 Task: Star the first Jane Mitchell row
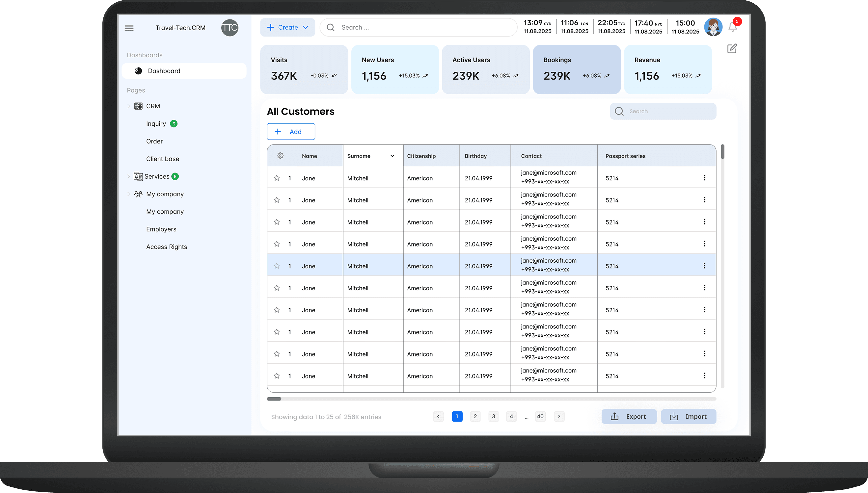[x=277, y=178]
